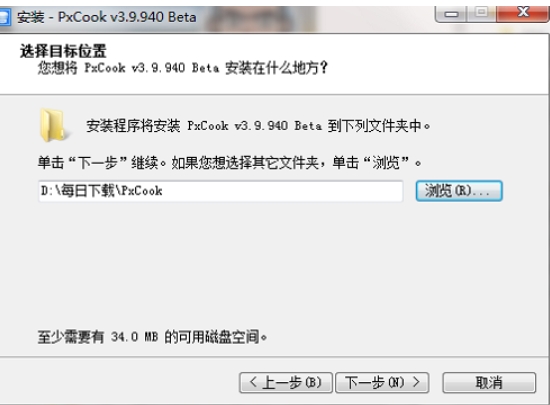
Task: Click the 选择目标位置 heading
Action: [63, 52]
